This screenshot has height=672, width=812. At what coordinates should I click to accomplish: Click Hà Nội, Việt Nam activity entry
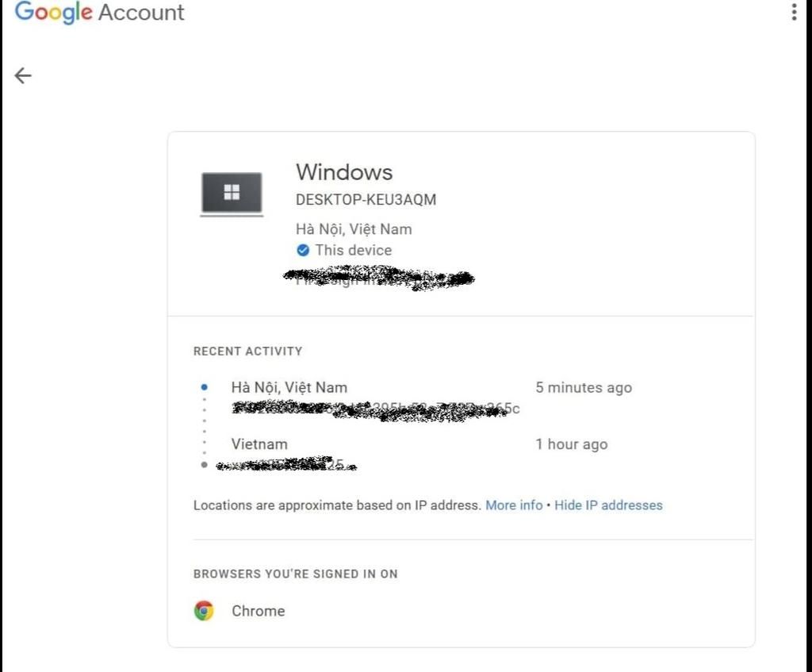tap(289, 387)
